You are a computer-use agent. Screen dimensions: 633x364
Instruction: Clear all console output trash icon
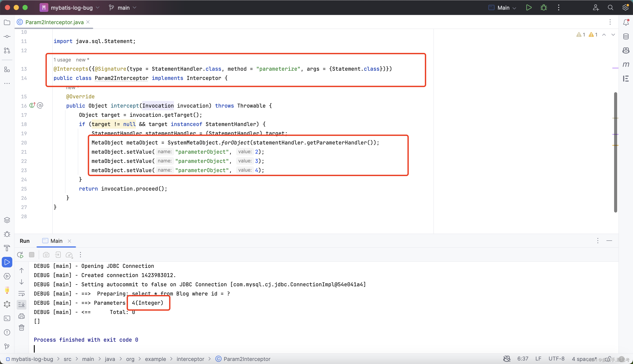22,328
